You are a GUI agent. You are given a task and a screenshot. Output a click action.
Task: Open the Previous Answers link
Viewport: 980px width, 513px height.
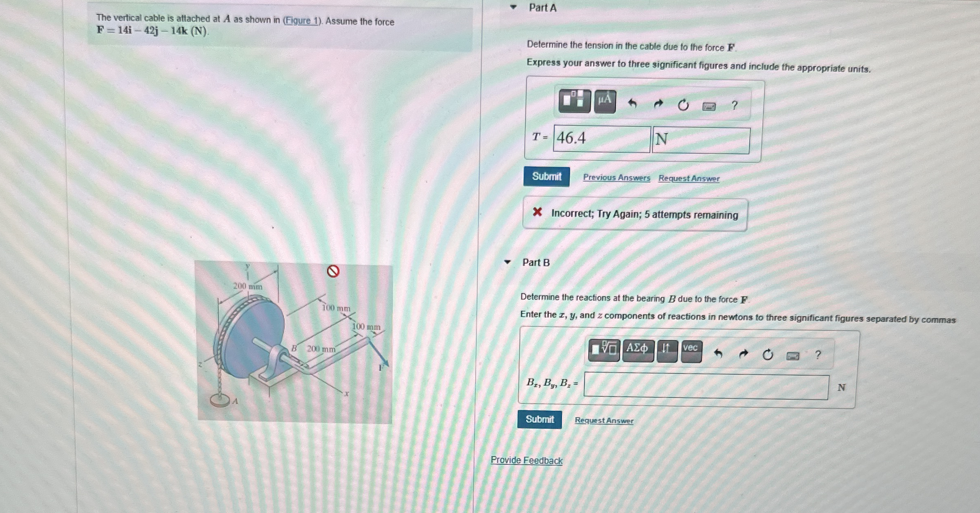click(x=616, y=178)
